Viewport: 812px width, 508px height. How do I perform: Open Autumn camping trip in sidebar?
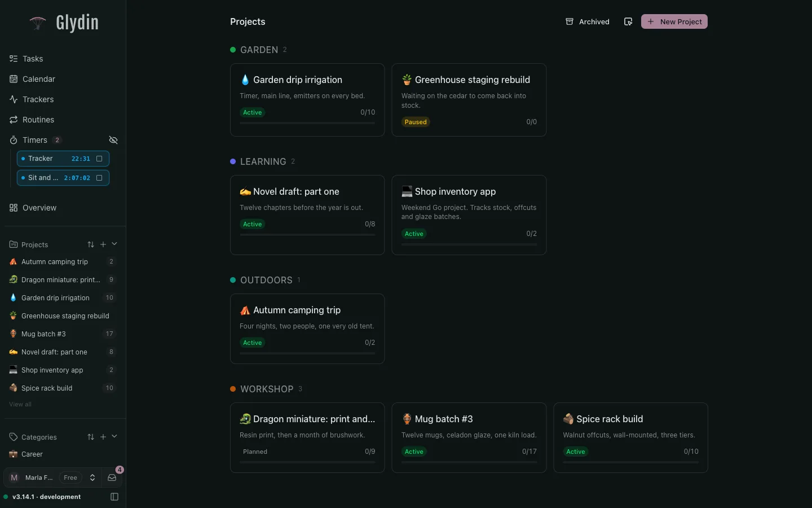[63, 262]
